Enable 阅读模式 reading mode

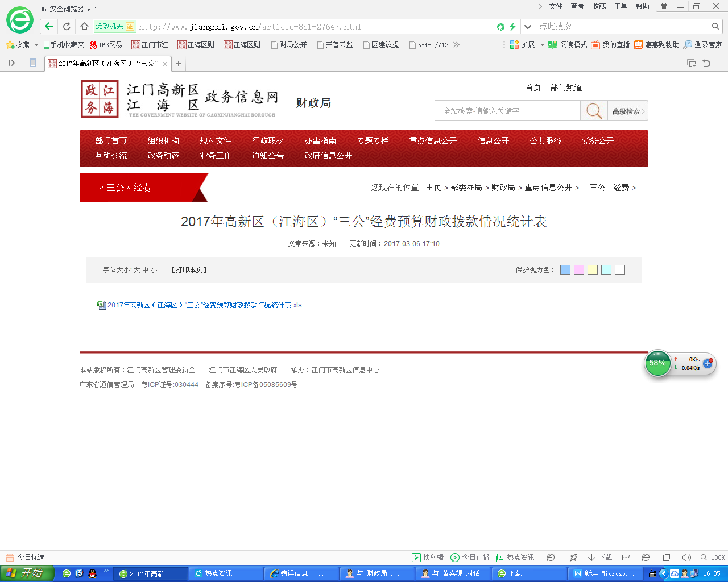pyautogui.click(x=568, y=45)
